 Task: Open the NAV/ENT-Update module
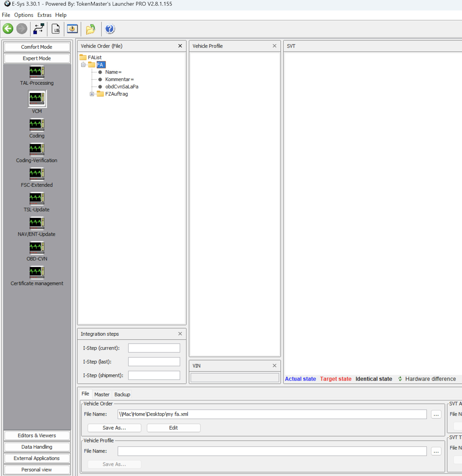click(x=37, y=223)
